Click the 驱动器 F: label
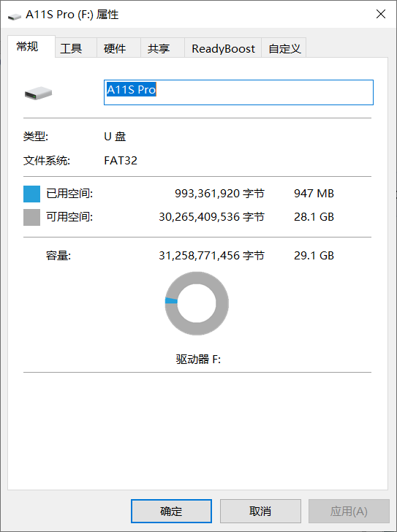397x532 pixels. point(198,359)
